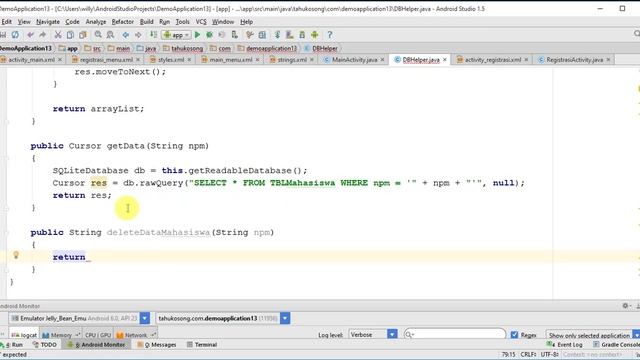Click the yellow light bulb intention icon
Screen dimensions: 640x360
[x=16, y=255]
